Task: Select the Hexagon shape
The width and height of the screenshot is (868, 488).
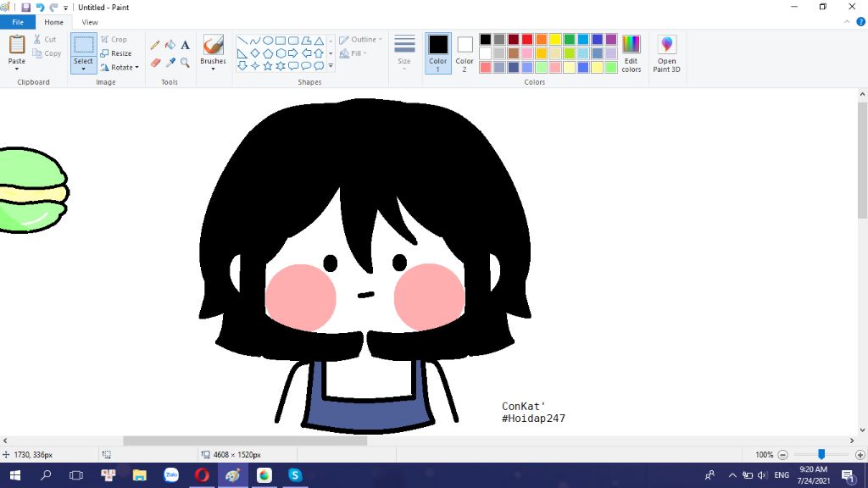Action: coord(281,53)
